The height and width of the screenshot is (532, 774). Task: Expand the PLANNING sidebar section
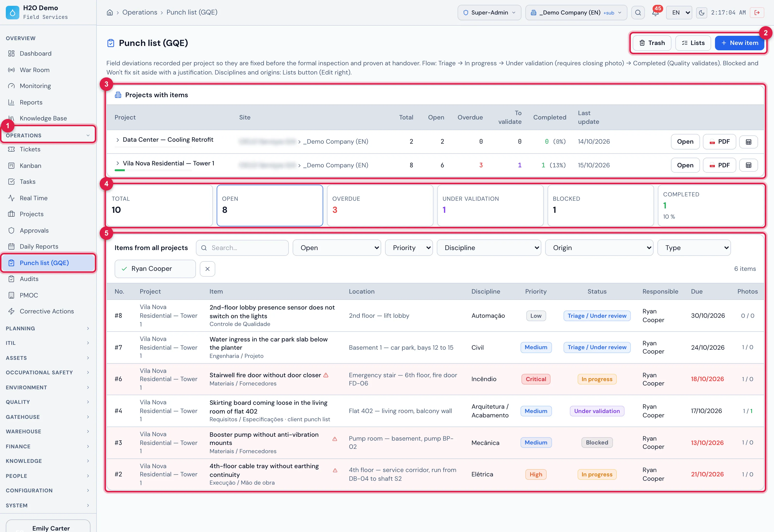click(48, 329)
